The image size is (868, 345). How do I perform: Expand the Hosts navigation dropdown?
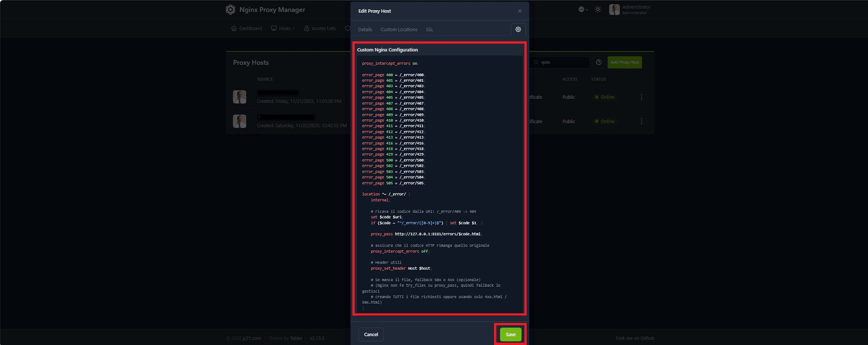pyautogui.click(x=283, y=28)
